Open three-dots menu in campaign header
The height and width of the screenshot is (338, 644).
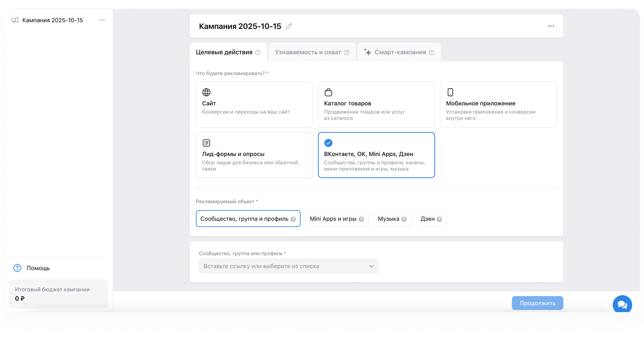pyautogui.click(x=551, y=26)
